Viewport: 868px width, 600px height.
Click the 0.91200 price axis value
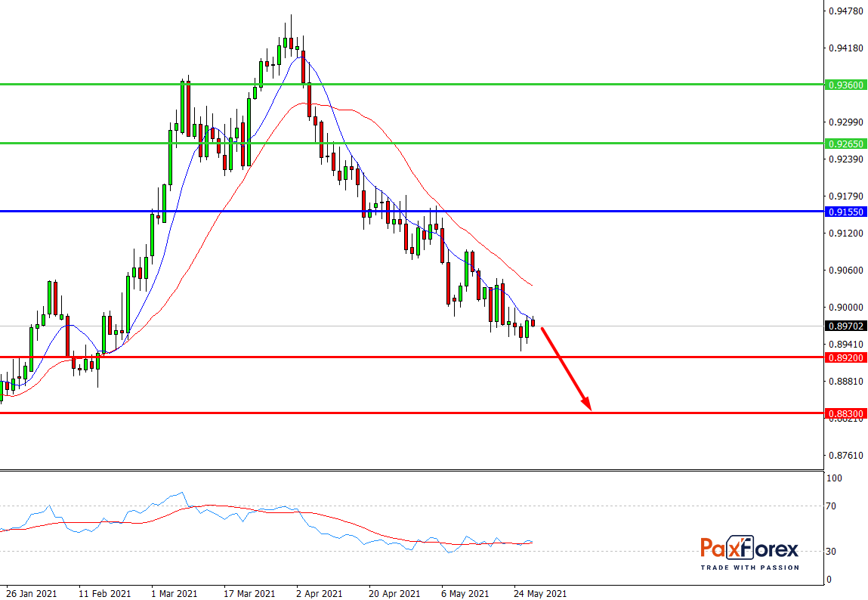click(846, 233)
